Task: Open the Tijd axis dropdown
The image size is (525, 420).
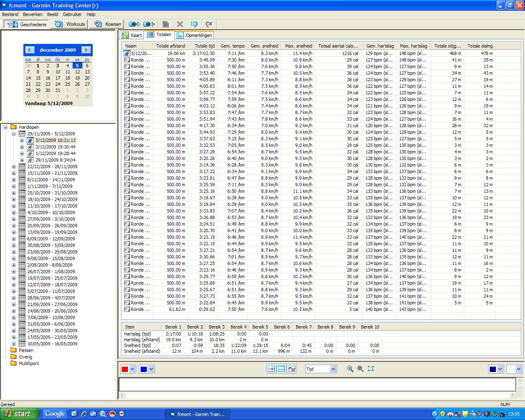Action: tap(321, 369)
